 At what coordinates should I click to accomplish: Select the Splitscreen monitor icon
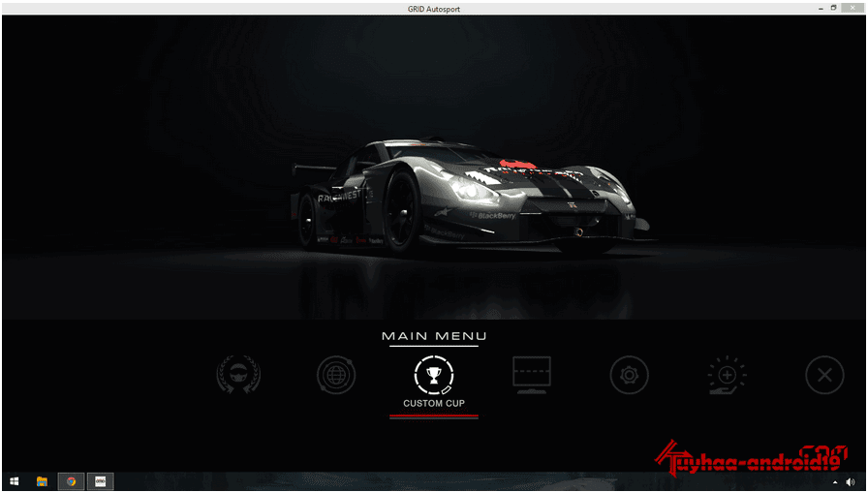pos(532,375)
